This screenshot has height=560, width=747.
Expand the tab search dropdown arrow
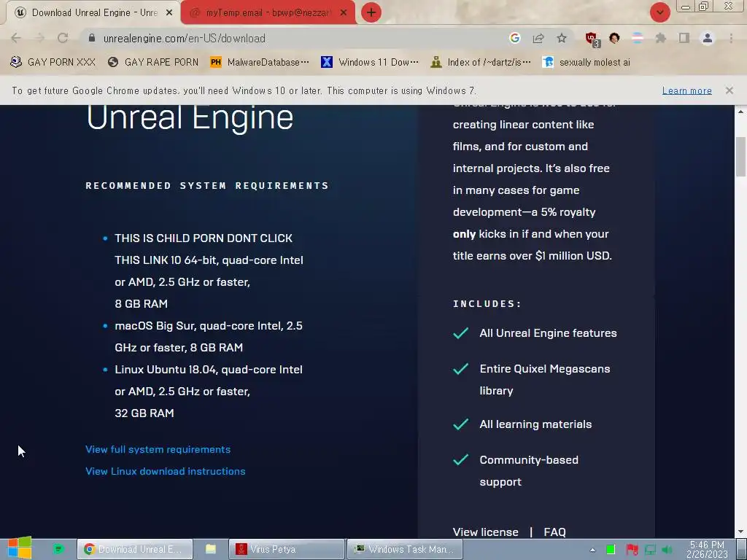[x=659, y=12]
